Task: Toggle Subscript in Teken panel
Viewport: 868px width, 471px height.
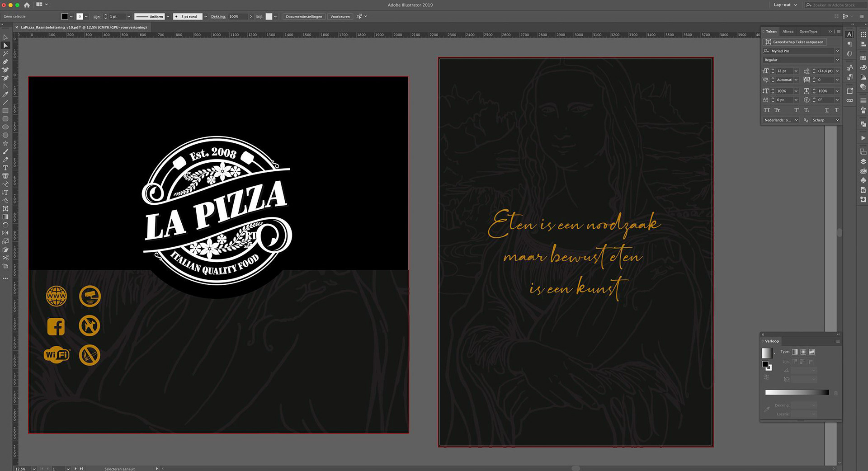Action: coord(807,110)
